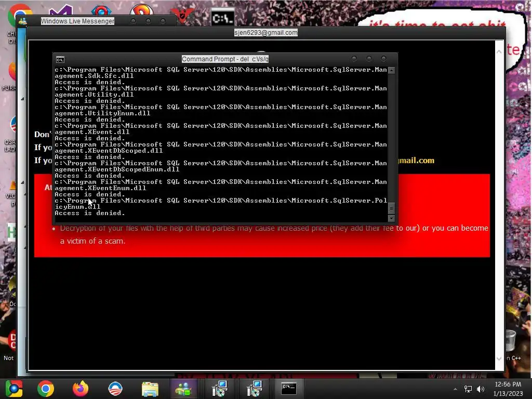Launch Google Chrome from the taskbar
Viewport: 532px width, 399px height.
[x=46, y=389]
